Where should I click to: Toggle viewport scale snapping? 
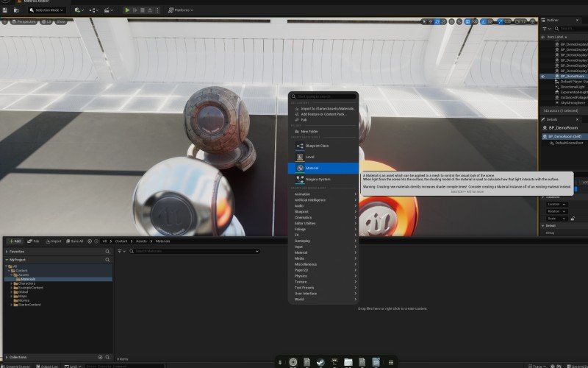point(501,22)
